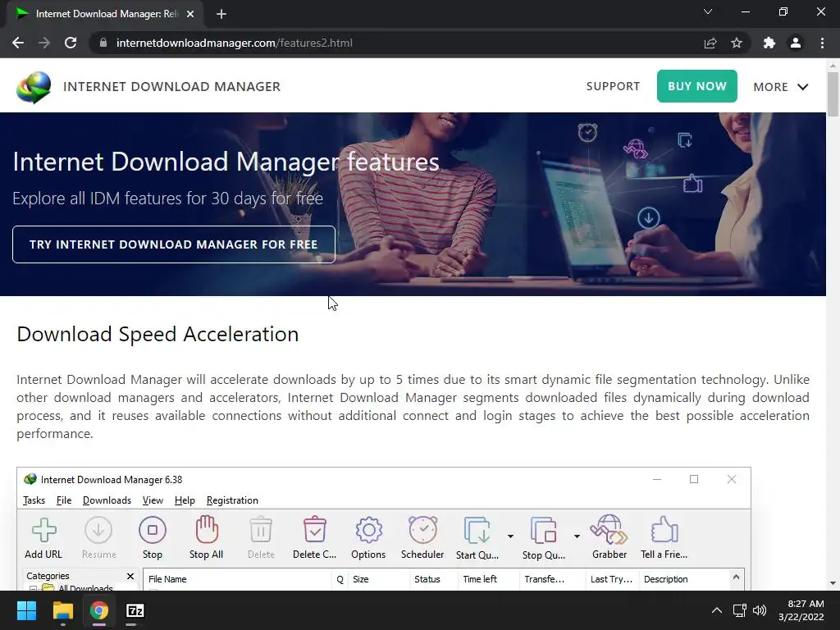
Task: Open clock and date in taskbar
Action: tap(801, 610)
